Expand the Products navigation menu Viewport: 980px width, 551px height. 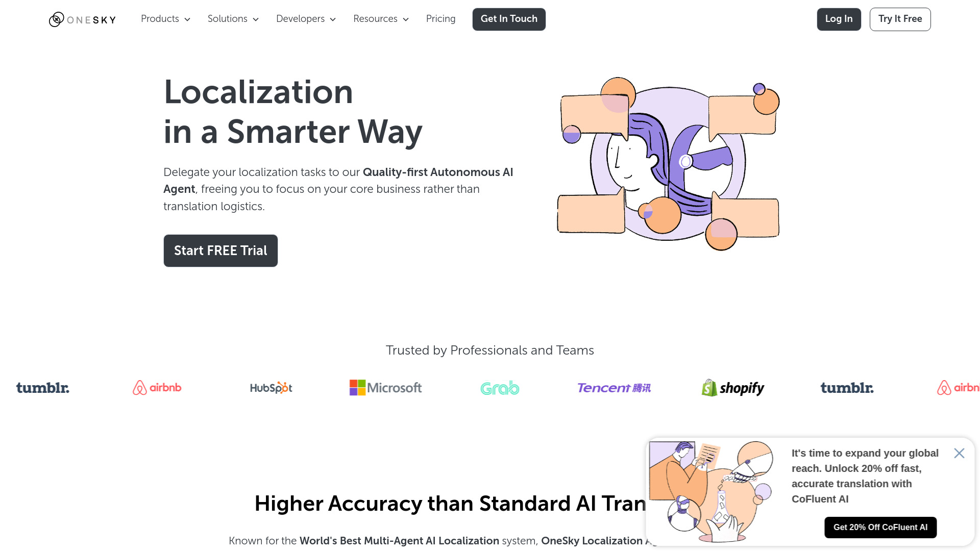coord(165,19)
